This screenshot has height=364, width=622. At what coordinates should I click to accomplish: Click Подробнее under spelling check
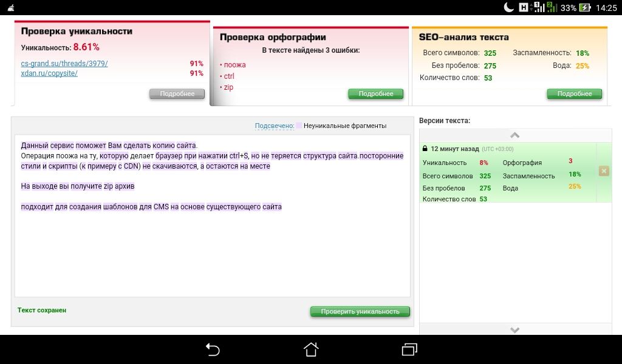point(375,94)
